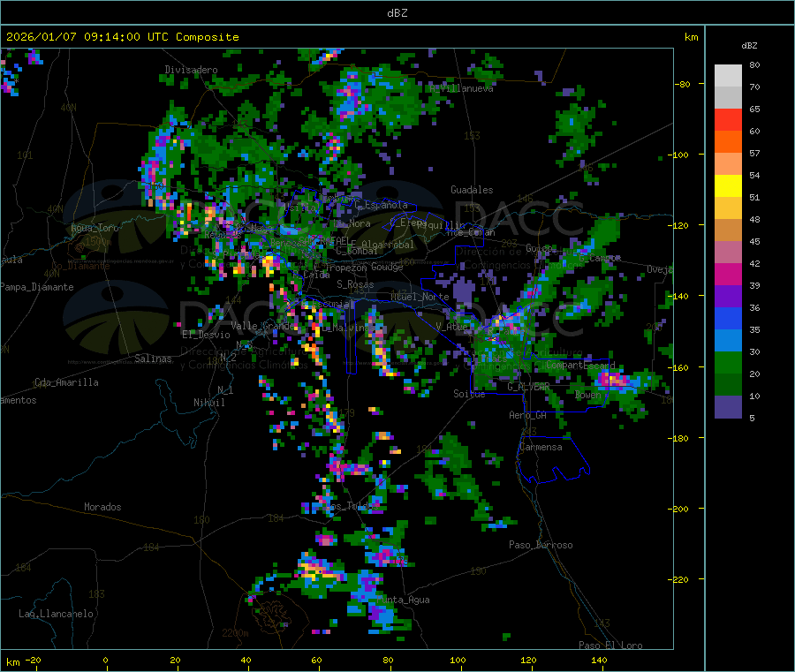
Task: Click the 'Nihuil' place label
Action: coord(209,403)
